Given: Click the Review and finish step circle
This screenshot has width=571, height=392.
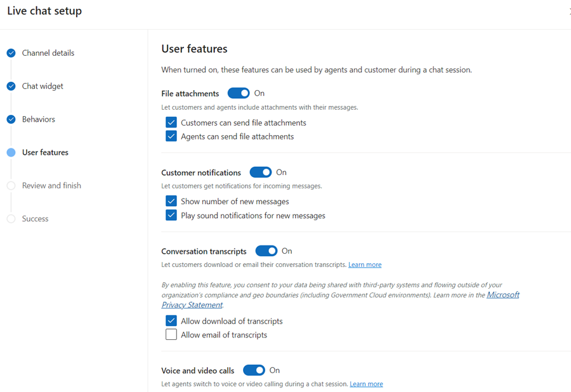Looking at the screenshot, I should (11, 186).
